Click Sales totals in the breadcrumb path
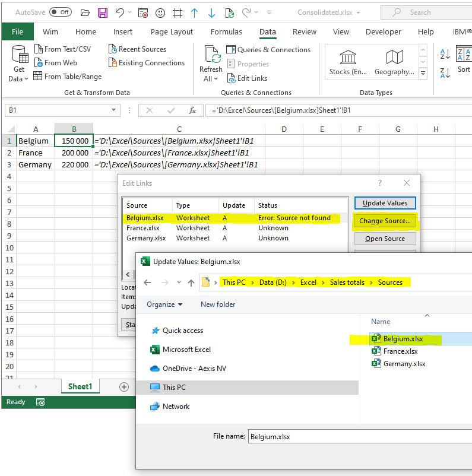This screenshot has height=476, width=472. point(347,283)
